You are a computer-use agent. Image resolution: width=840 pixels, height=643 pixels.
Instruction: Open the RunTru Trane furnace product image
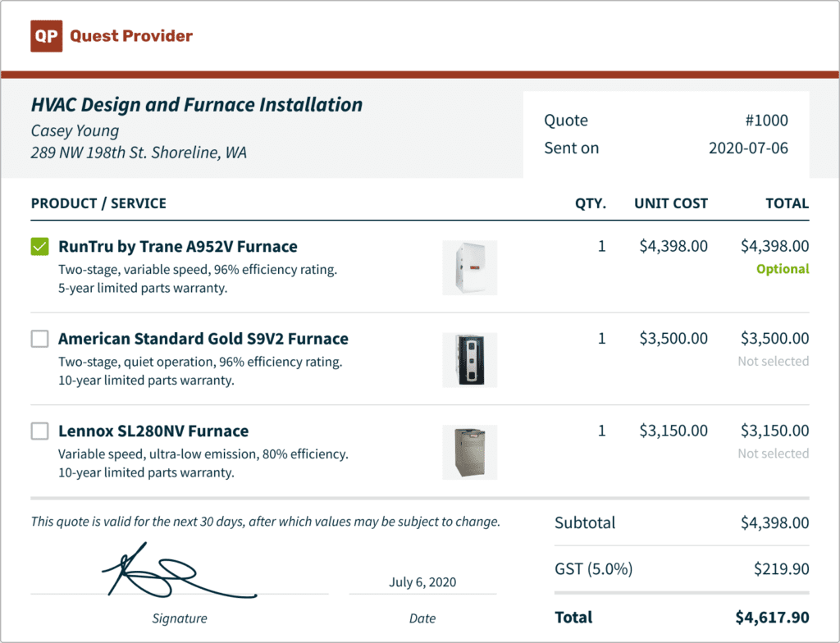[469, 267]
